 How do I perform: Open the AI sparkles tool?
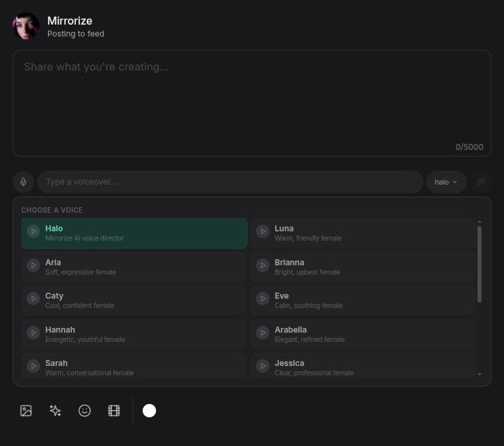55,411
